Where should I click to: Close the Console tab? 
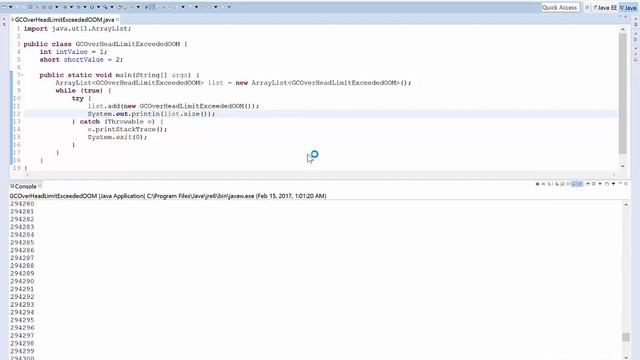click(x=40, y=186)
